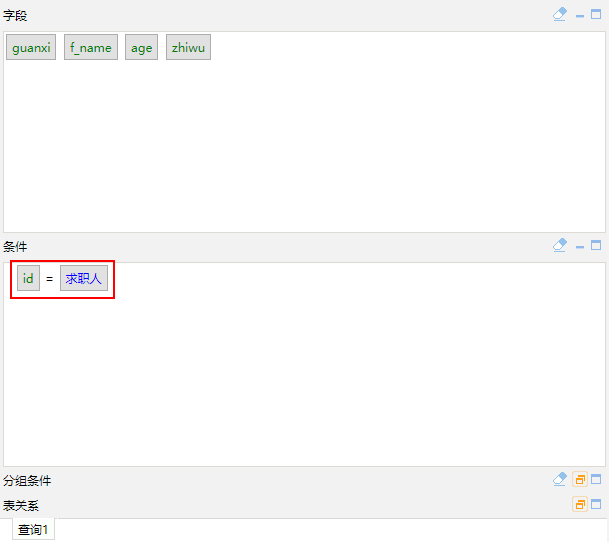The image size is (609, 542).
Task: Clear the 分组条件 panel with the eraser
Action: pyautogui.click(x=560, y=479)
